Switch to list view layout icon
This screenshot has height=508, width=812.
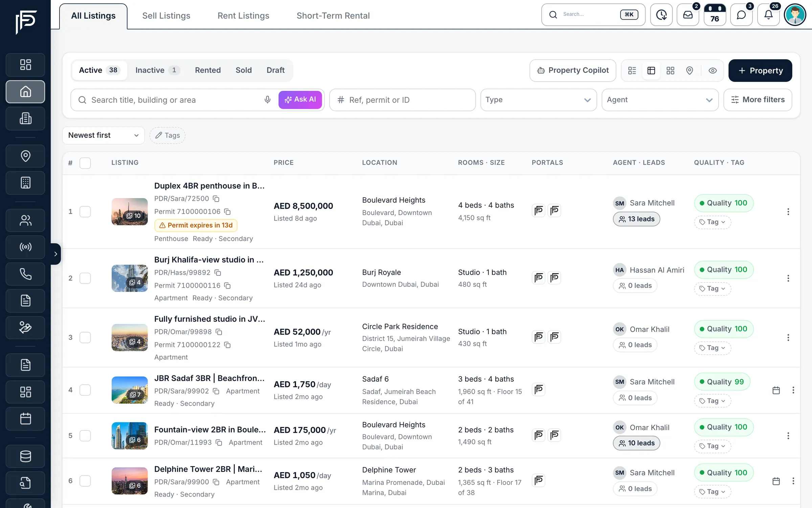(x=632, y=70)
